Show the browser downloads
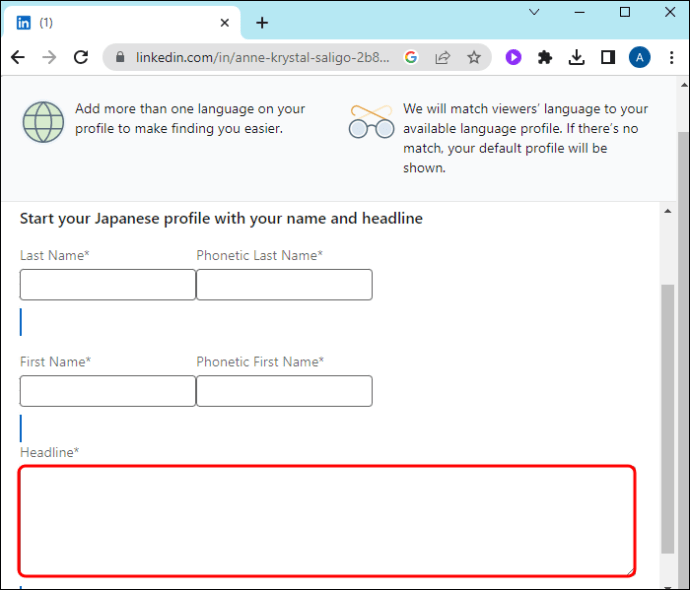The height and width of the screenshot is (590, 690). (576, 57)
